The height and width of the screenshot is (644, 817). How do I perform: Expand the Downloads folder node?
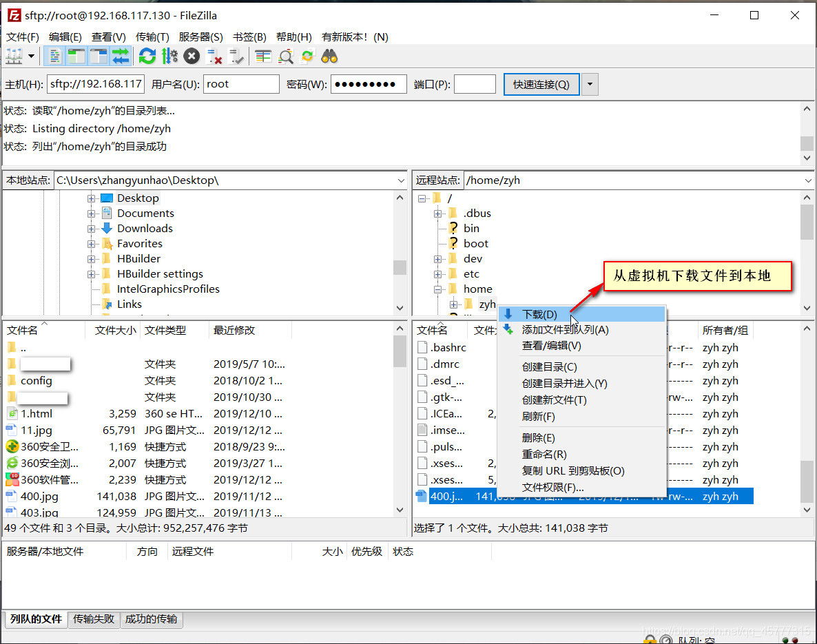[91, 229]
